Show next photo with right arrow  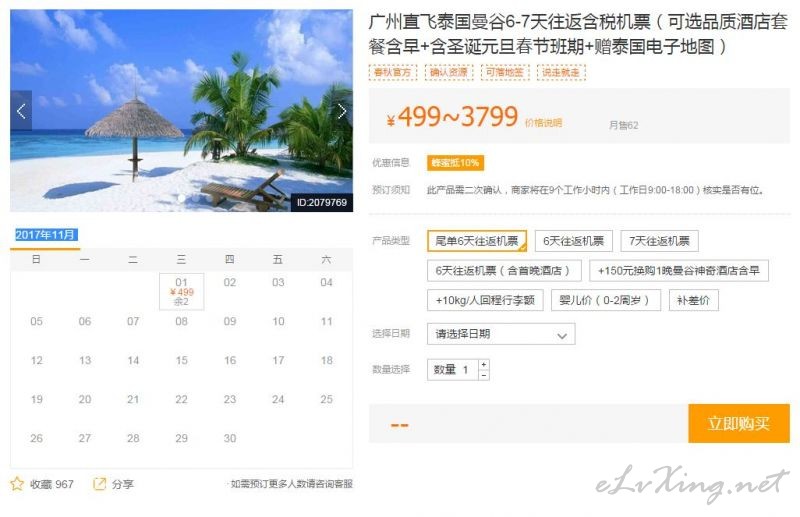[x=342, y=111]
